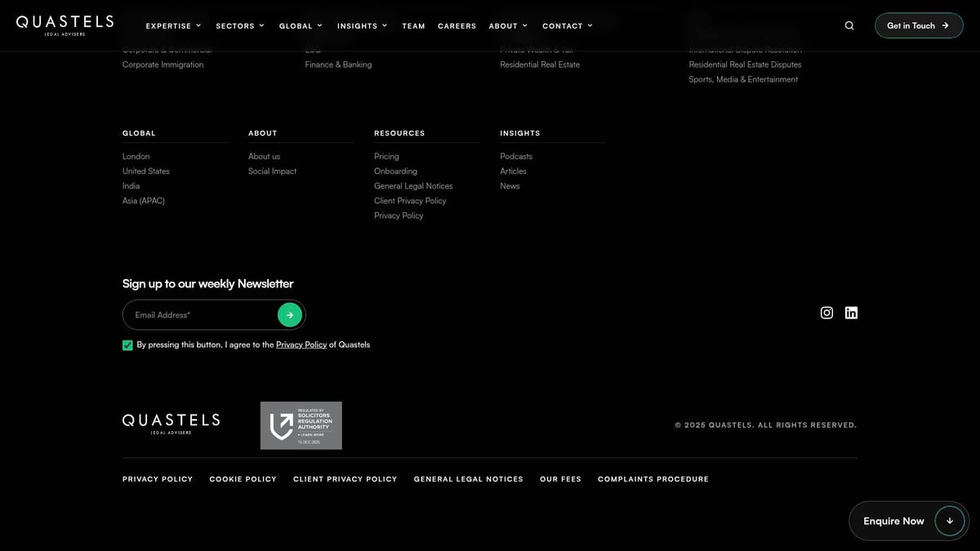The width and height of the screenshot is (980, 551).
Task: View the Our Fees page
Action: [x=560, y=479]
